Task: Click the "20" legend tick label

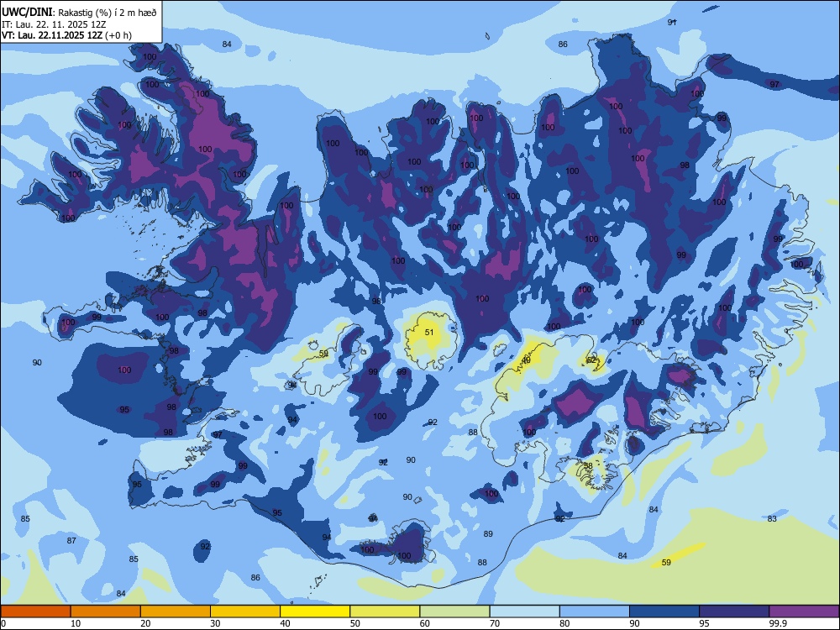Action: [145, 623]
